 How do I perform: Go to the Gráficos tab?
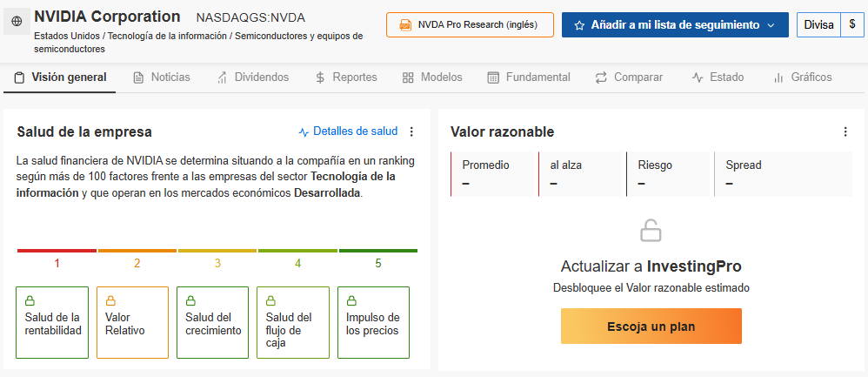point(802,77)
